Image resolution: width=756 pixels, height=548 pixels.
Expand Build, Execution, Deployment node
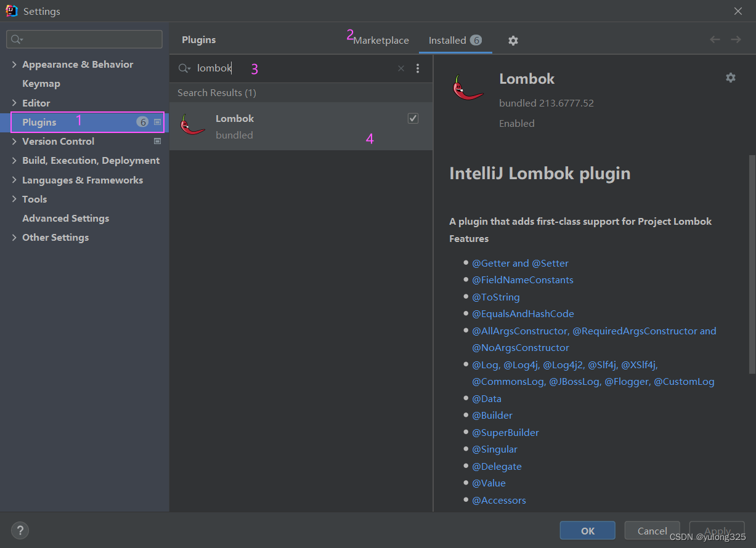coord(14,160)
